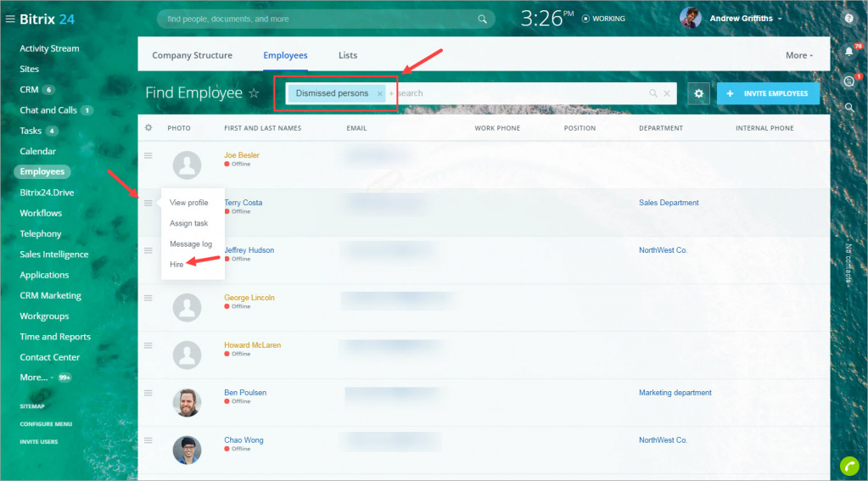868x481 pixels.
Task: Clear the employee filter search field
Action: tap(667, 93)
